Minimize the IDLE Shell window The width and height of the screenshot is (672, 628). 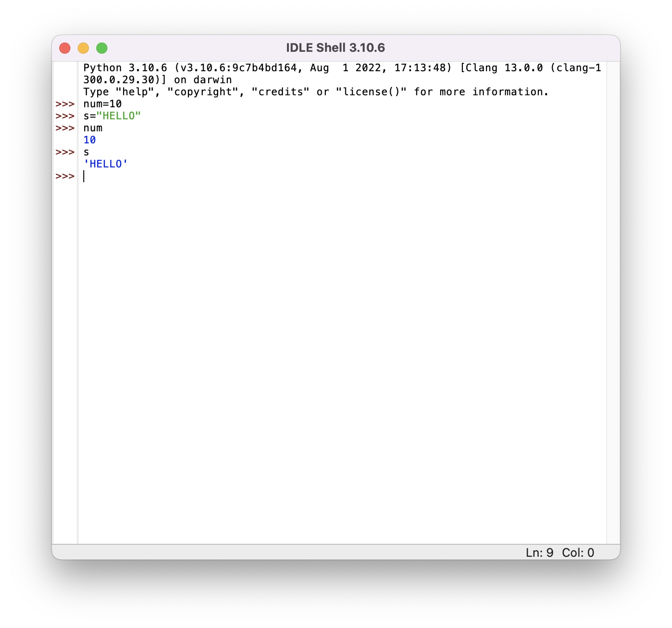(x=83, y=48)
